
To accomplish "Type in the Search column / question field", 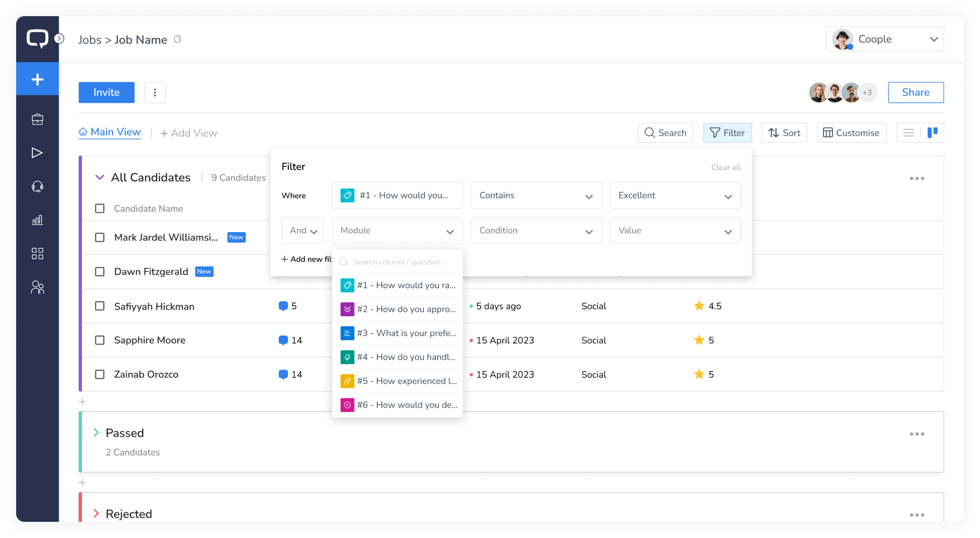I will 404,262.
